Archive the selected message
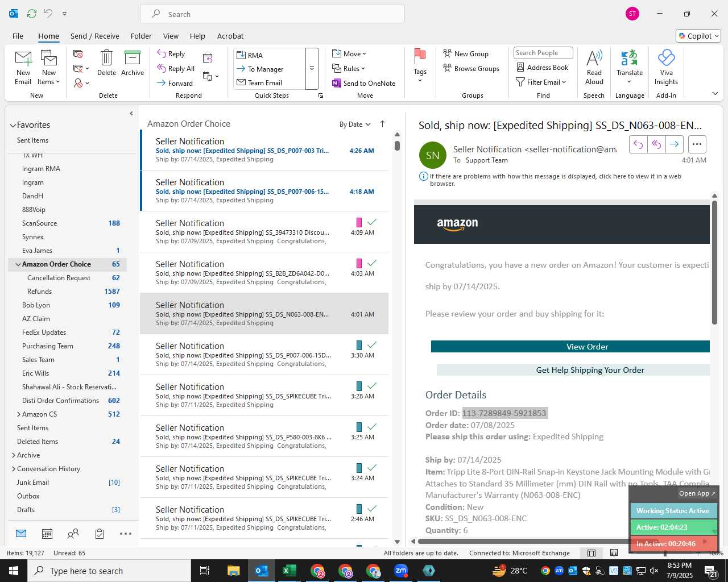 [x=133, y=63]
